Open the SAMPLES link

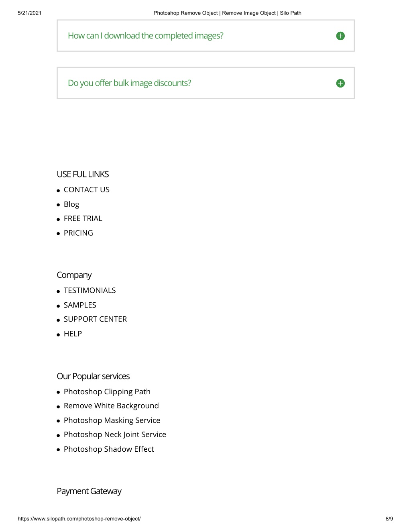80,305
